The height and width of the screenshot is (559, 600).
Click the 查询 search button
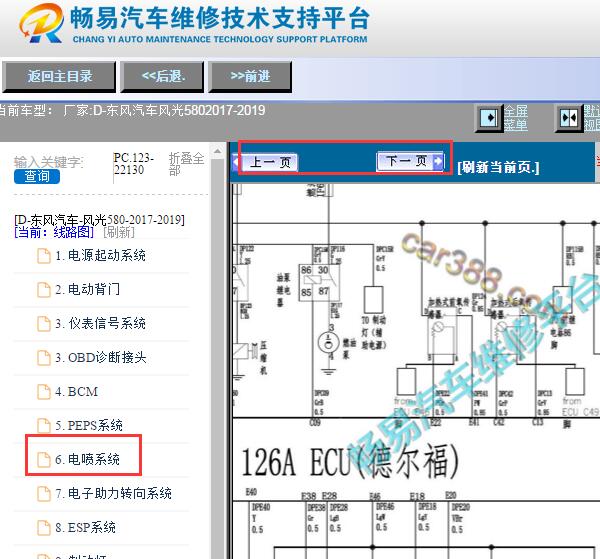coord(37,176)
